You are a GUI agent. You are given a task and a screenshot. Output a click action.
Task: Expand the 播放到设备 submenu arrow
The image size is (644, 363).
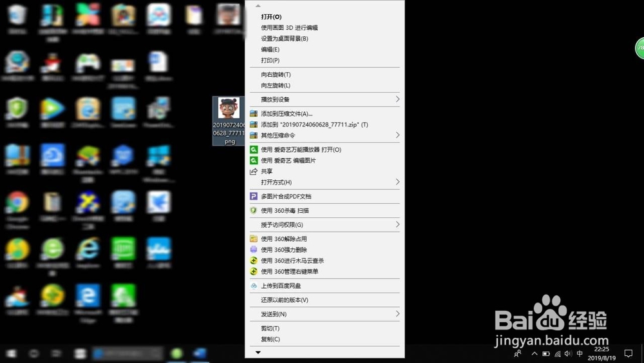point(397,99)
